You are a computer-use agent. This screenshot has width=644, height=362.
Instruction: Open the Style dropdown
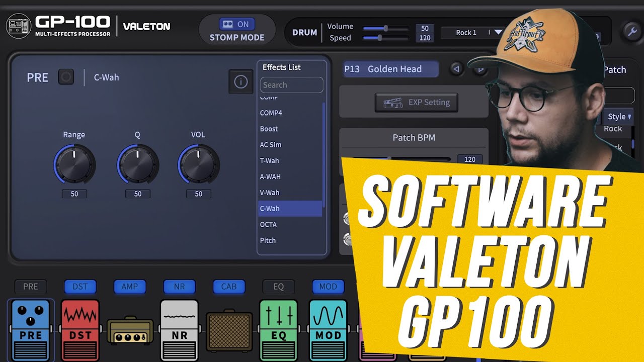pyautogui.click(x=619, y=117)
